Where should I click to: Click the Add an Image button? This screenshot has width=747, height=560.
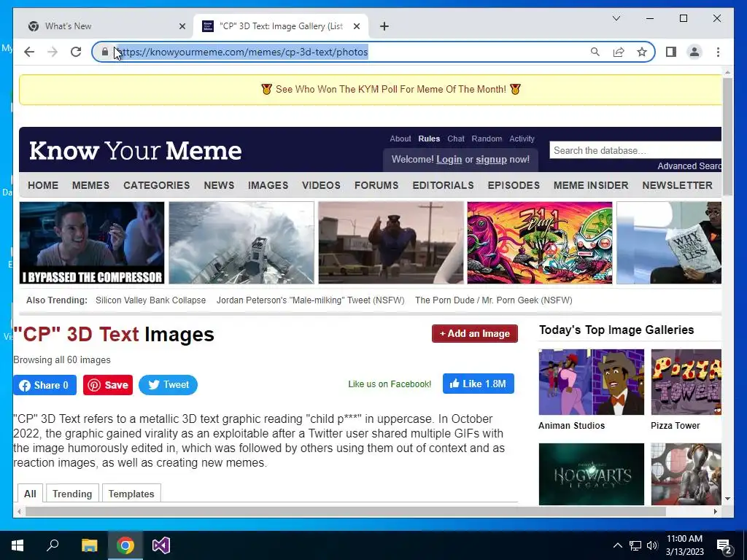tap(474, 333)
